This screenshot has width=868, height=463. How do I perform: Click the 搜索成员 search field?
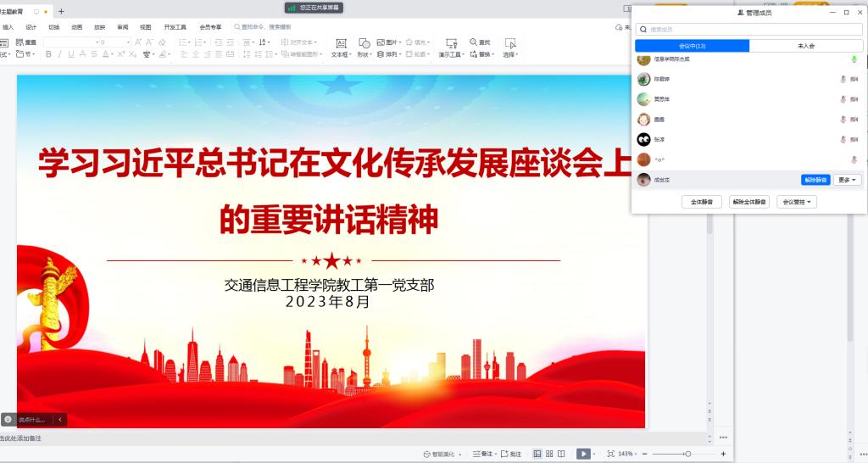point(749,30)
